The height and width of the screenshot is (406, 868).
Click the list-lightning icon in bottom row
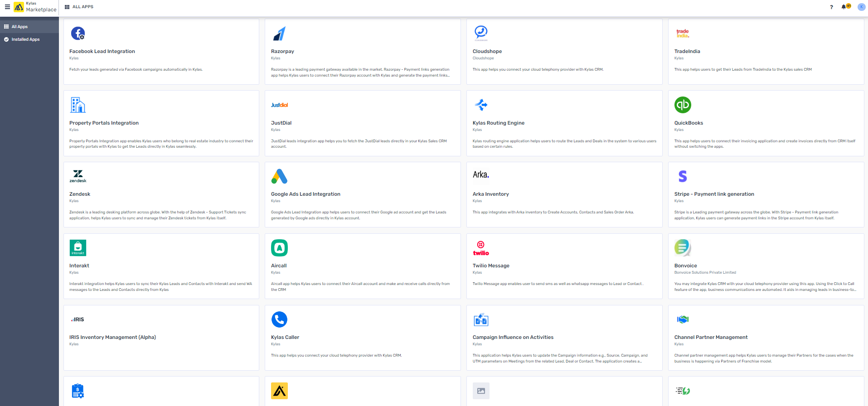(683, 391)
